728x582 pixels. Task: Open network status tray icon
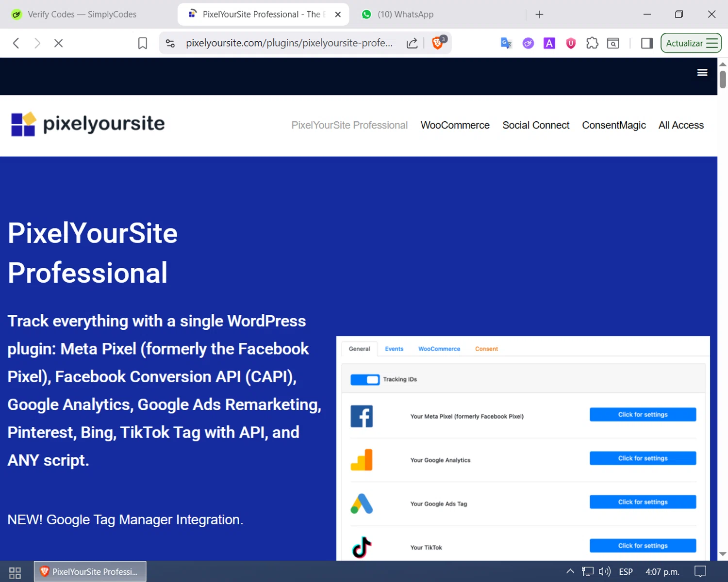click(588, 572)
